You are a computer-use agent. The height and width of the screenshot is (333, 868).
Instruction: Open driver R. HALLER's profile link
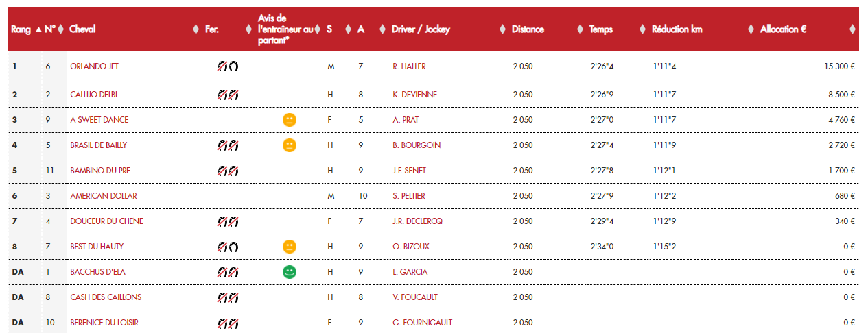tap(410, 66)
